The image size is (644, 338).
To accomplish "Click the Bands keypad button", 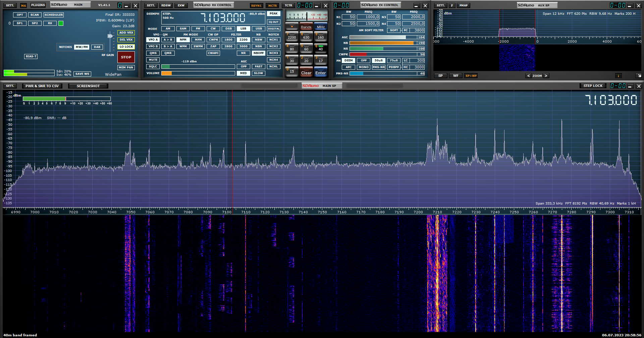I will 306,27.
